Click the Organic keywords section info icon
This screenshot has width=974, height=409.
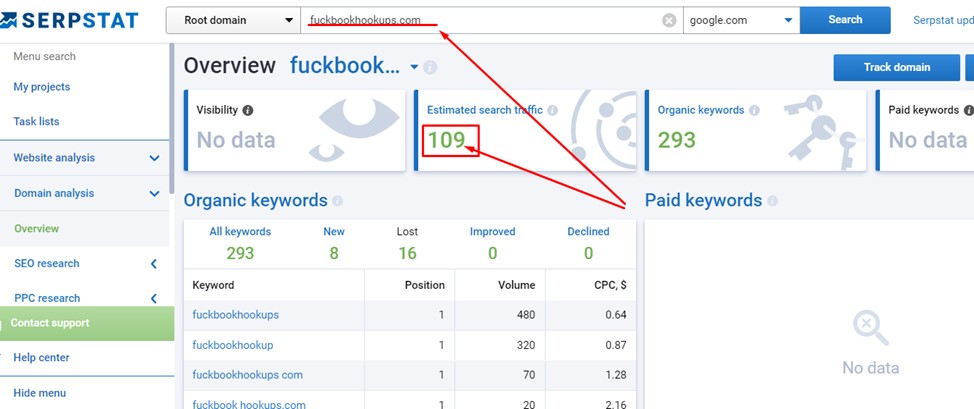(337, 201)
